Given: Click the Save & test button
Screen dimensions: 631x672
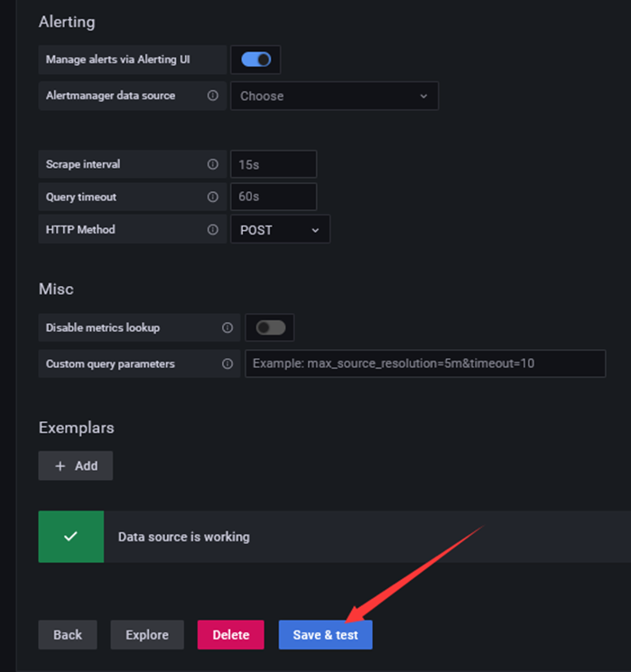Looking at the screenshot, I should tap(326, 635).
